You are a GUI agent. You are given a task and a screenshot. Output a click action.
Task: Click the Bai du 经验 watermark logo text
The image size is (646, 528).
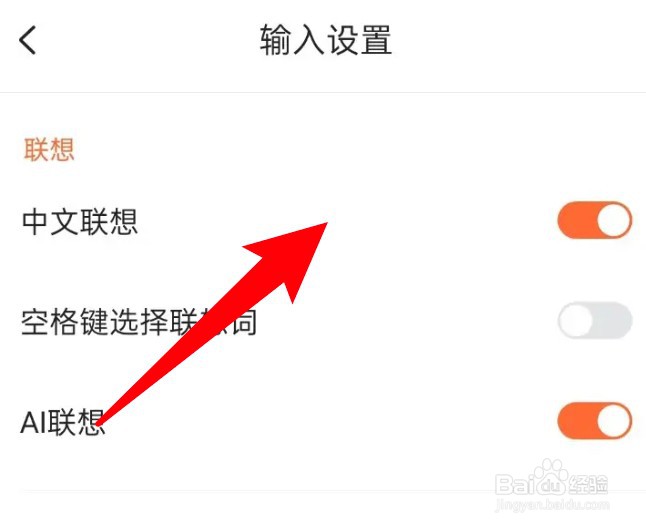pyautogui.click(x=552, y=485)
